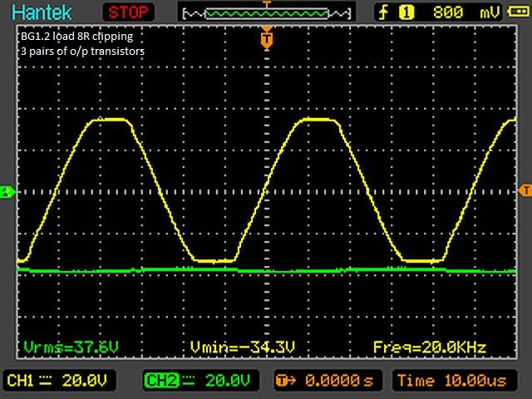Screen dimensions: 532x399
Task: Toggle the highlighted CH2 20.0V channel box
Action: pyautogui.click(x=195, y=381)
